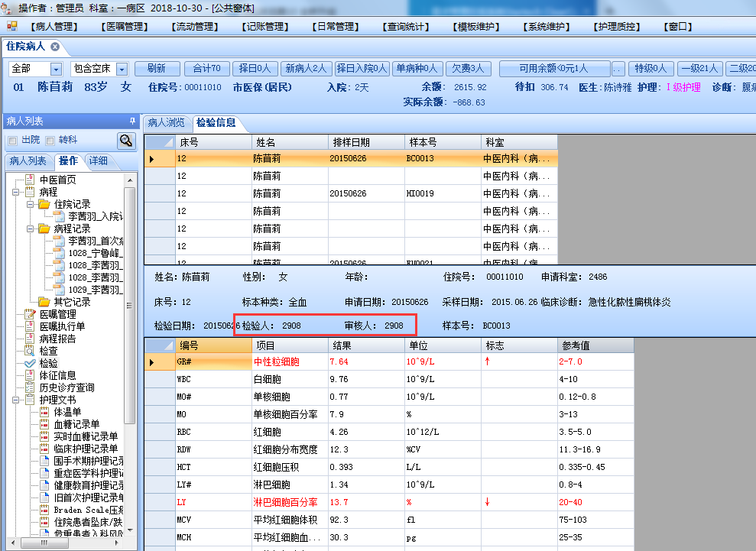This screenshot has width=756, height=551.
Task: Open the 围手术期护理记录 file icon
Action: tap(44, 460)
